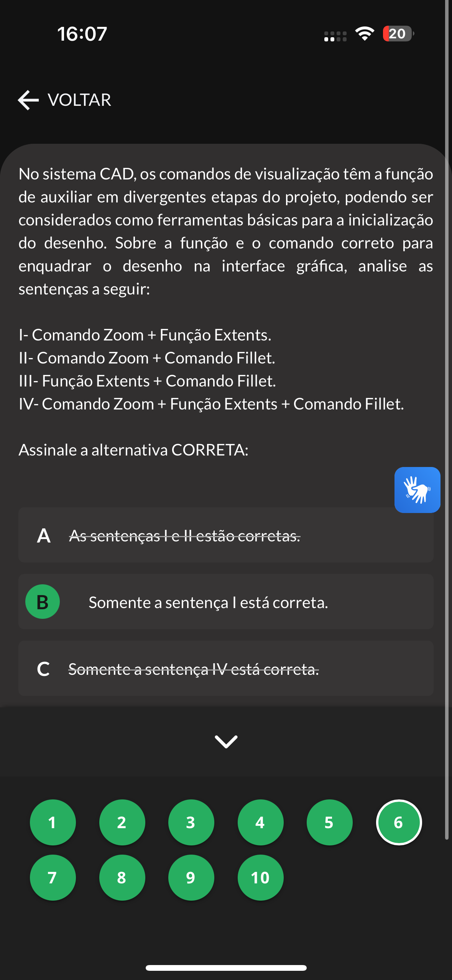452x980 pixels.
Task: Switch to question 5
Action: (329, 822)
